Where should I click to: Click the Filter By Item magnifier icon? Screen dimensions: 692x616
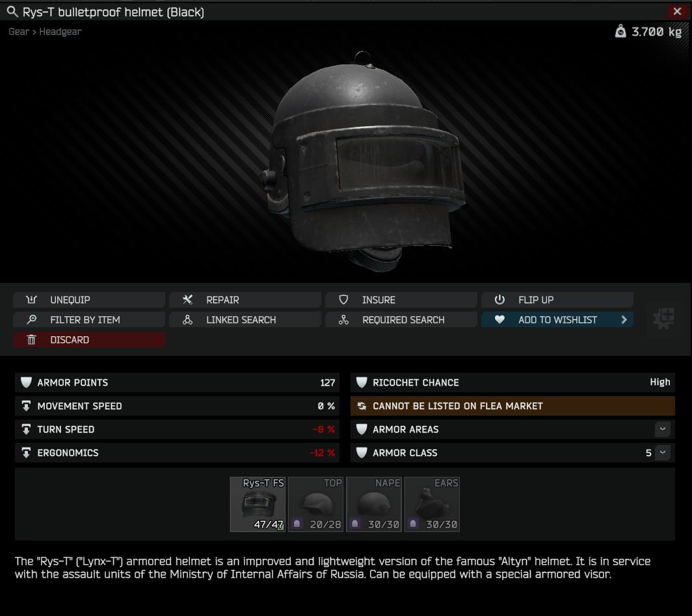pyautogui.click(x=31, y=319)
